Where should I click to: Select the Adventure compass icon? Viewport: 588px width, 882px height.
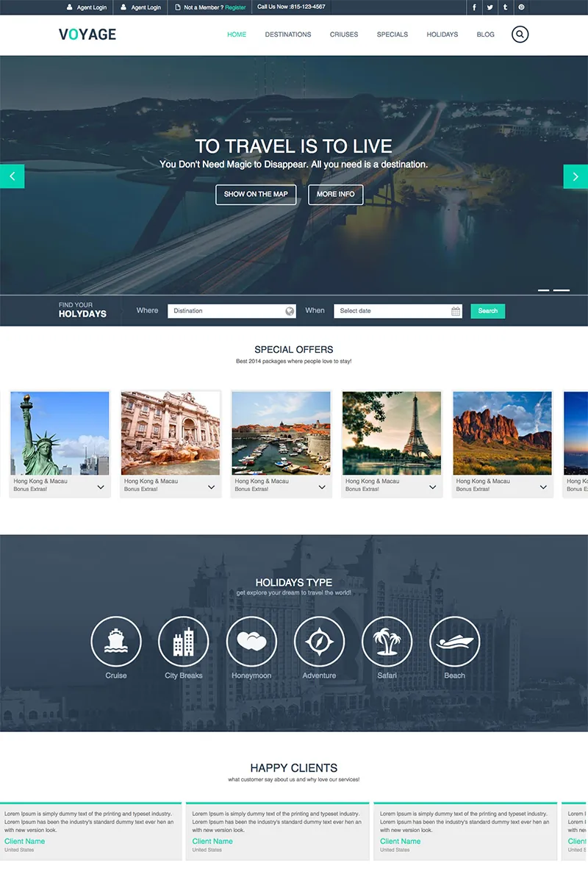319,642
